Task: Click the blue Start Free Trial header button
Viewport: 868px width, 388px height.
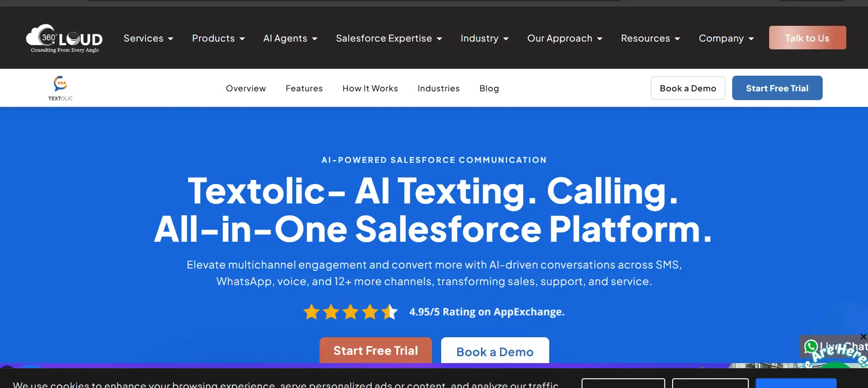Action: [777, 88]
